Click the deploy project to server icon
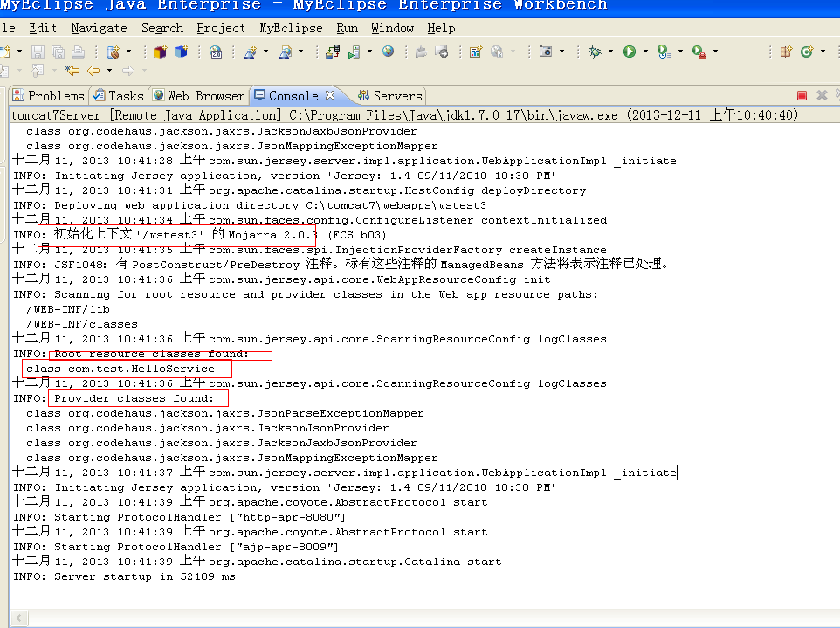840x628 pixels. point(332,52)
